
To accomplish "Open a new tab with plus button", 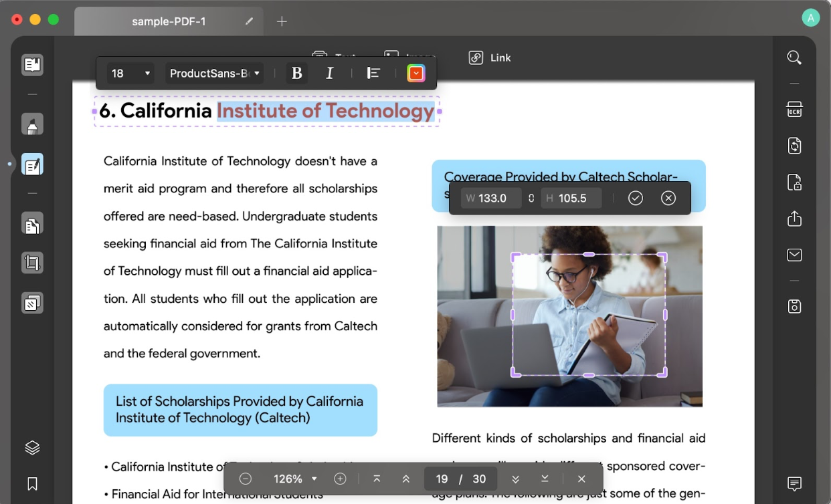I will click(282, 21).
